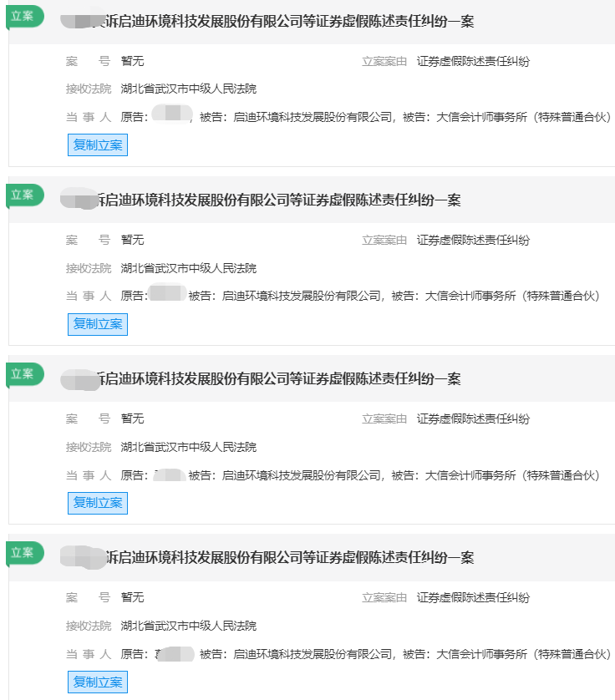Click 被告：启迪环境科技发展股份有限公司 in the first card's parties row
This screenshot has height=700, width=615.
coord(296,117)
